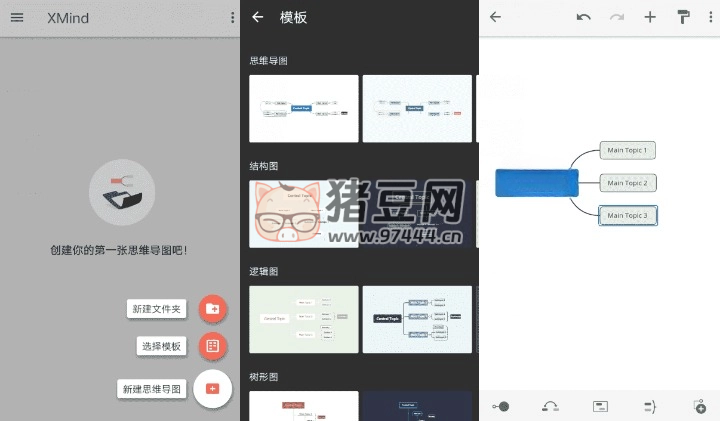Open the editor overflow menu
This screenshot has height=421, width=720.
click(x=711, y=17)
